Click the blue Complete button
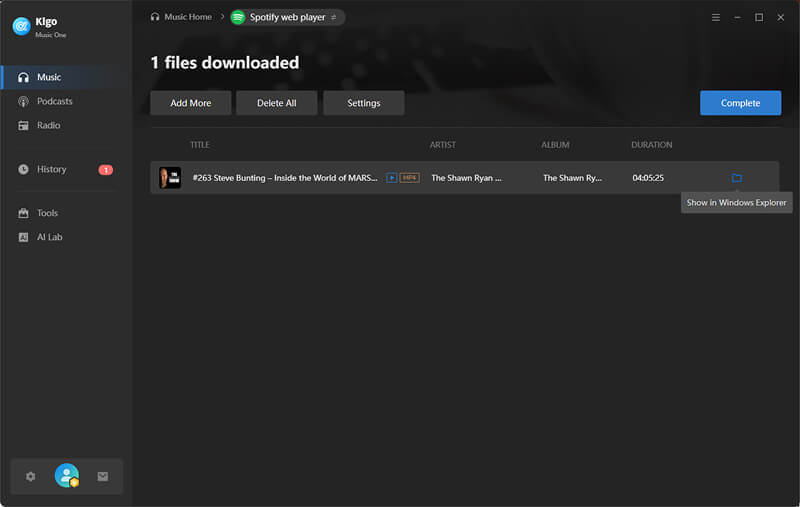This screenshot has height=507, width=800. pos(740,103)
